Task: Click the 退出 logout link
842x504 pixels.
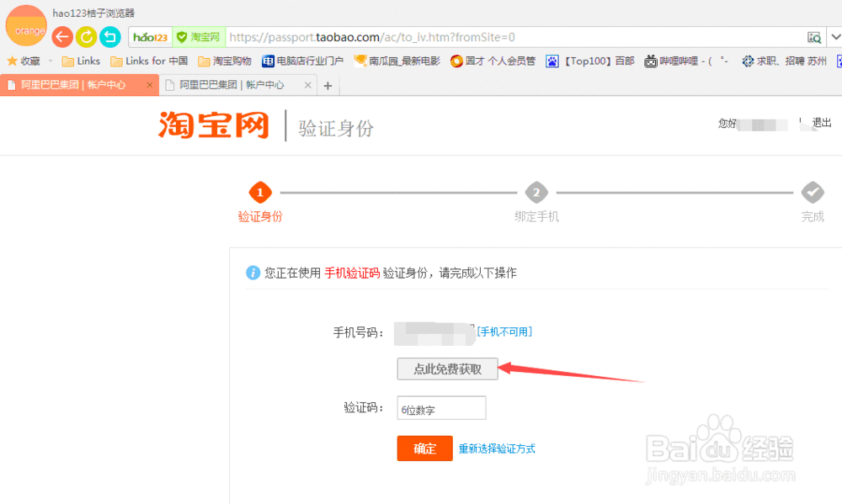Action: pyautogui.click(x=822, y=123)
